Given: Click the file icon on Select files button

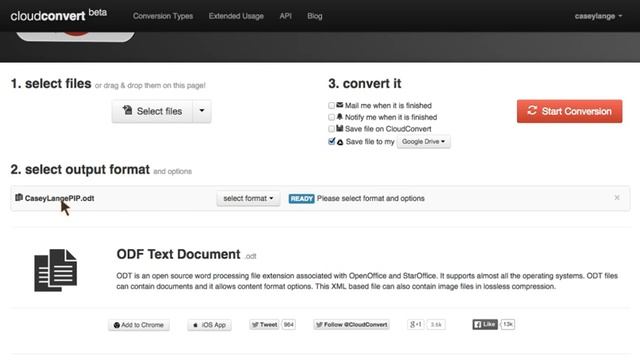Looking at the screenshot, I should 128,110.
